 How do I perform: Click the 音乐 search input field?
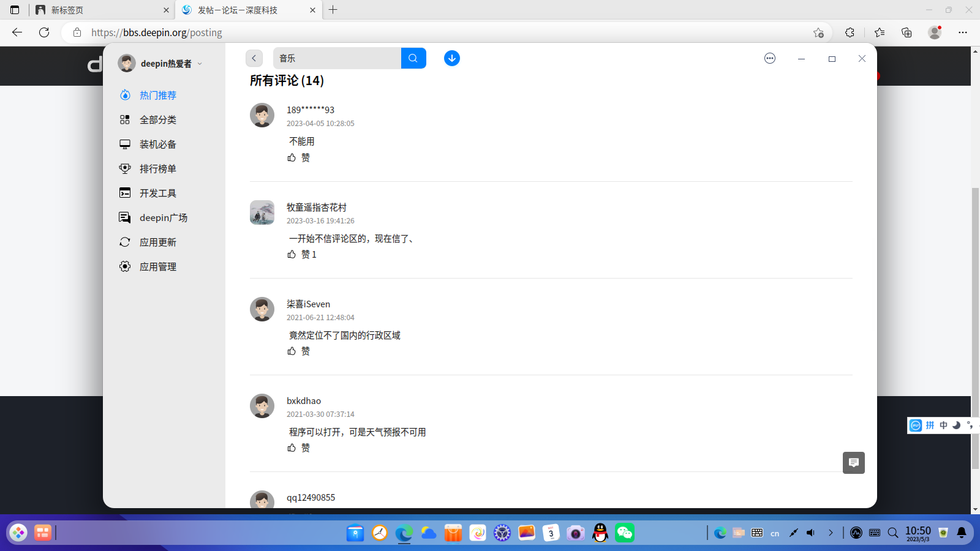(337, 58)
